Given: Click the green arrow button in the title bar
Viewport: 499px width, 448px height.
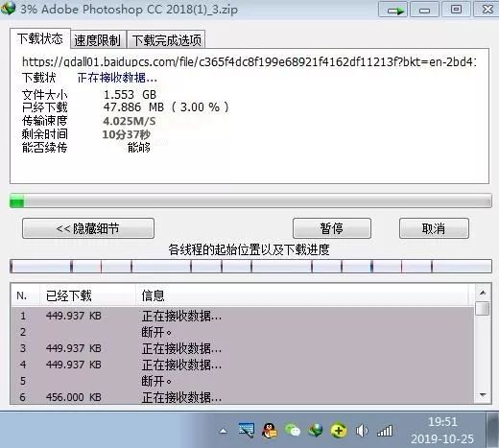Looking at the screenshot, I should pyautogui.click(x=392, y=10).
